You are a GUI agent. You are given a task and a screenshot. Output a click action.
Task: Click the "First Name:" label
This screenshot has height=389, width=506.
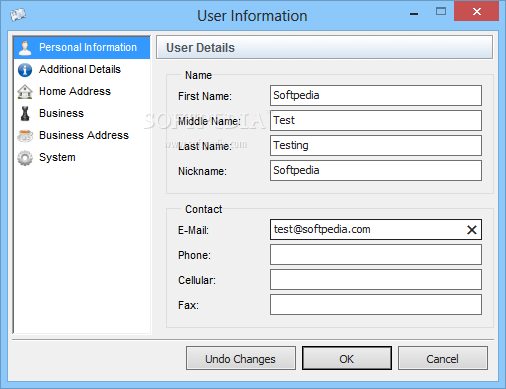[x=205, y=96]
